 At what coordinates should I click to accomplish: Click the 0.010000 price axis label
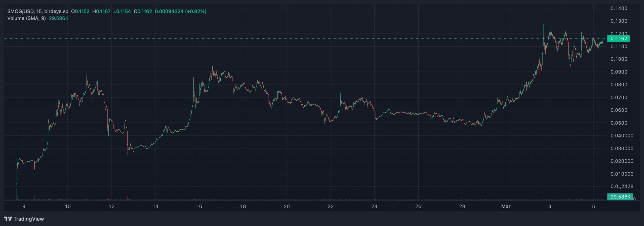click(622, 174)
